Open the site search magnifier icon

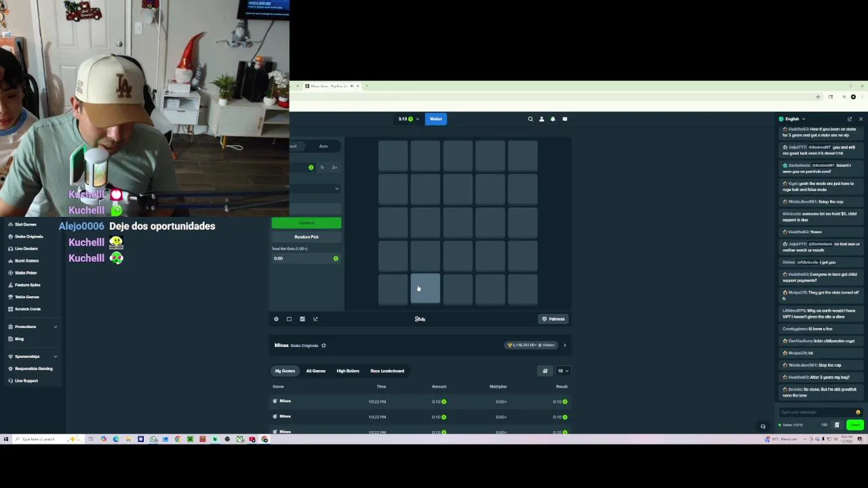pos(530,119)
